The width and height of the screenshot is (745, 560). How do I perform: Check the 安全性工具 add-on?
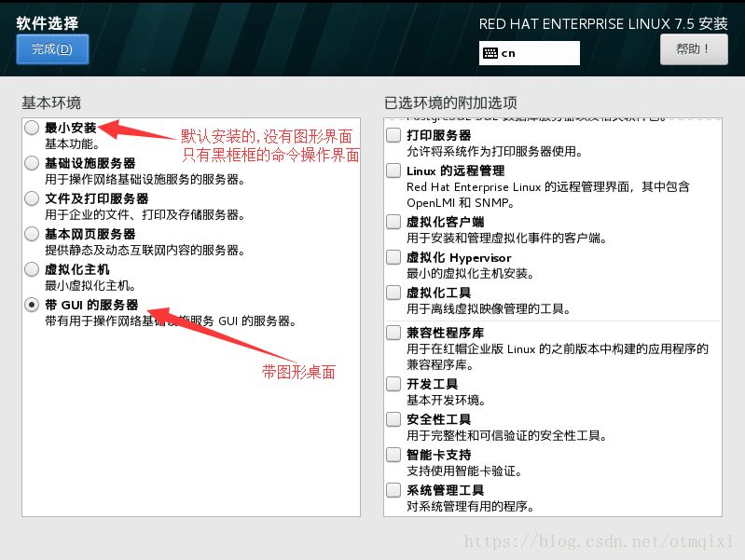pos(393,419)
